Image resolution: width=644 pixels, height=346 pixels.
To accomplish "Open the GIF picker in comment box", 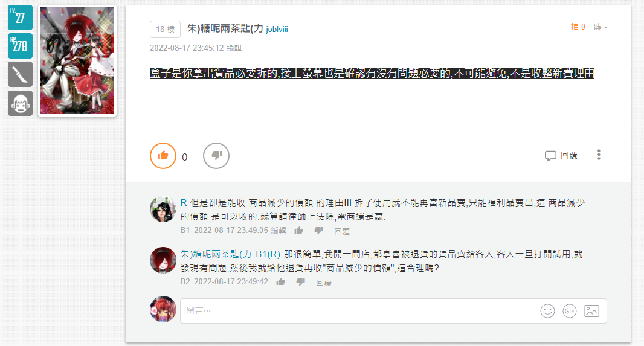I will [569, 311].
